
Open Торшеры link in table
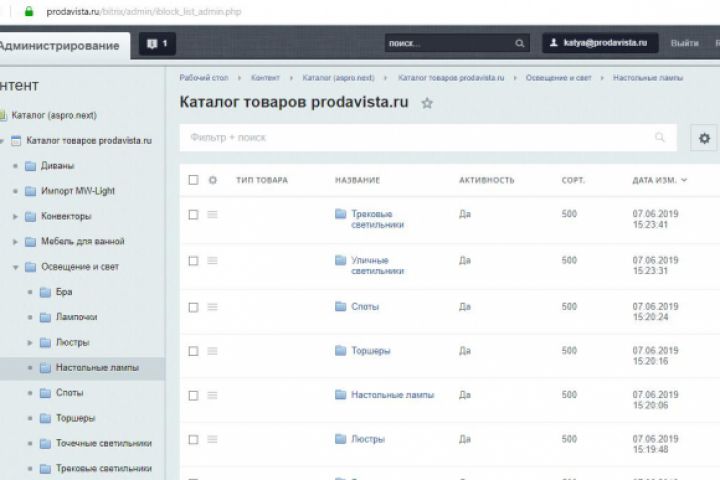point(371,351)
